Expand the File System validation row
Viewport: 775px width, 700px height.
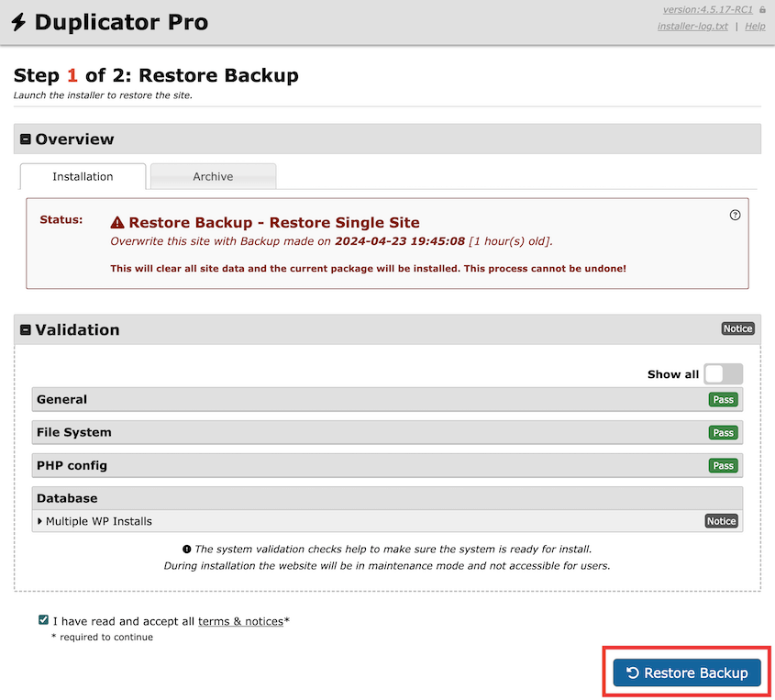point(387,432)
